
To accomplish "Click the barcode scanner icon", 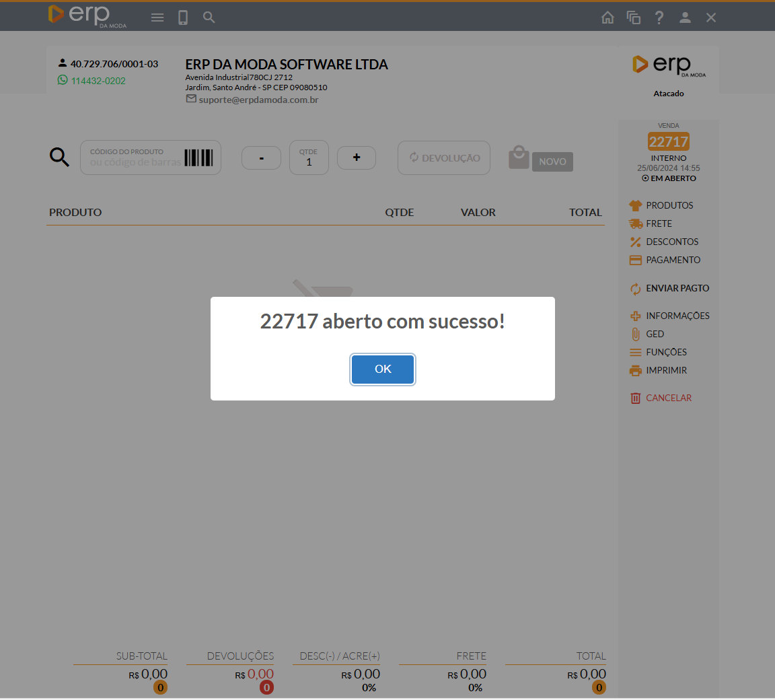I will click(198, 157).
